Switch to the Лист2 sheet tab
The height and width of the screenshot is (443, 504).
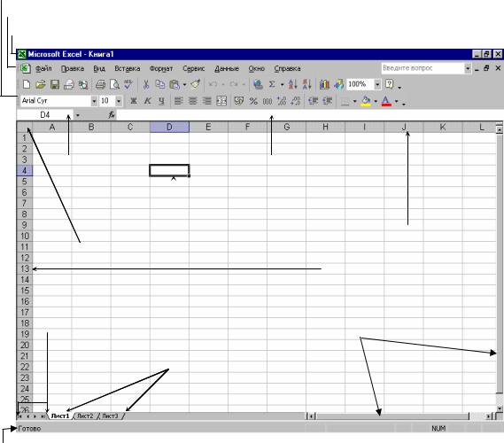pyautogui.click(x=85, y=416)
